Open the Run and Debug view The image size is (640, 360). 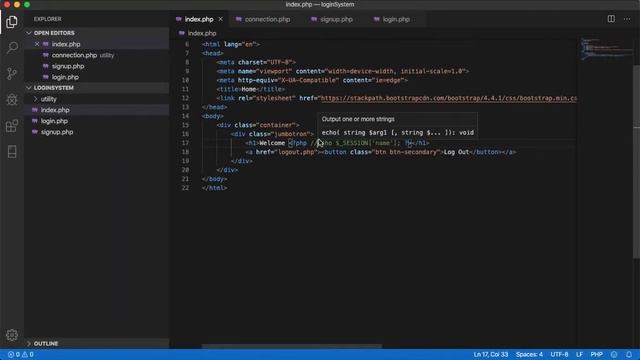12,99
